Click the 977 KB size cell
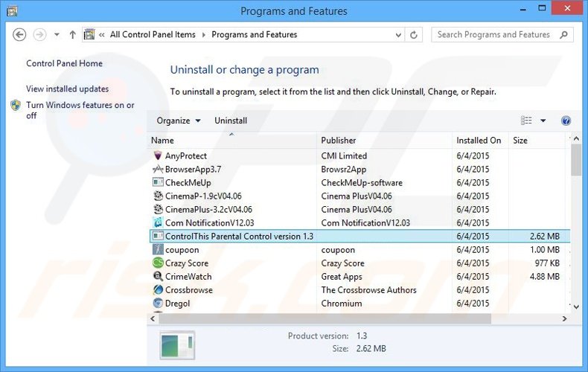588x372 pixels. point(547,263)
